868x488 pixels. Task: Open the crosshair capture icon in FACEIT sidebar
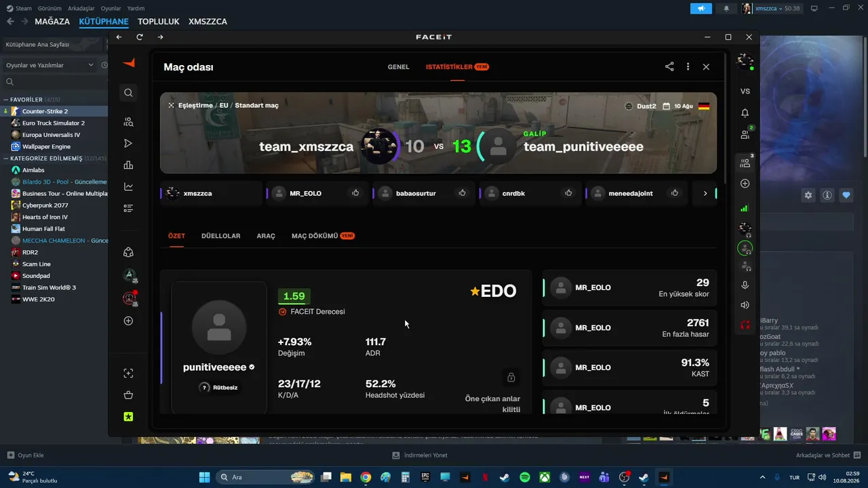point(128,373)
